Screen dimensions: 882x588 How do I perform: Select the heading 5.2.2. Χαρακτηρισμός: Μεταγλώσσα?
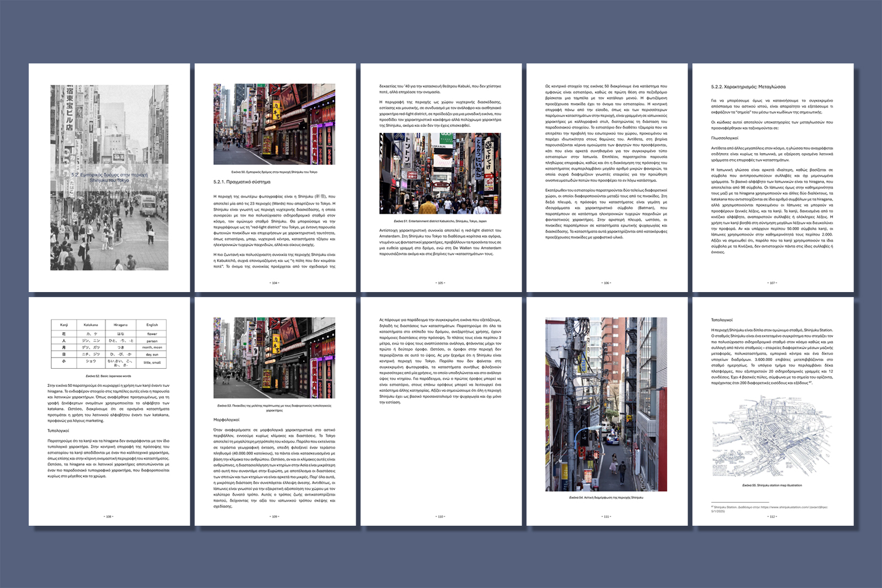(x=748, y=87)
